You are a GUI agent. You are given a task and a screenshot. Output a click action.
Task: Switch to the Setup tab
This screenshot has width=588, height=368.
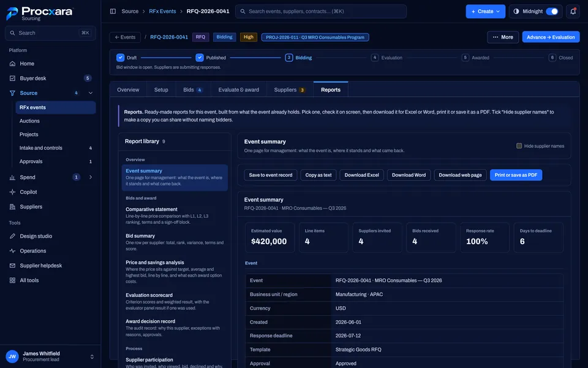[x=161, y=90]
